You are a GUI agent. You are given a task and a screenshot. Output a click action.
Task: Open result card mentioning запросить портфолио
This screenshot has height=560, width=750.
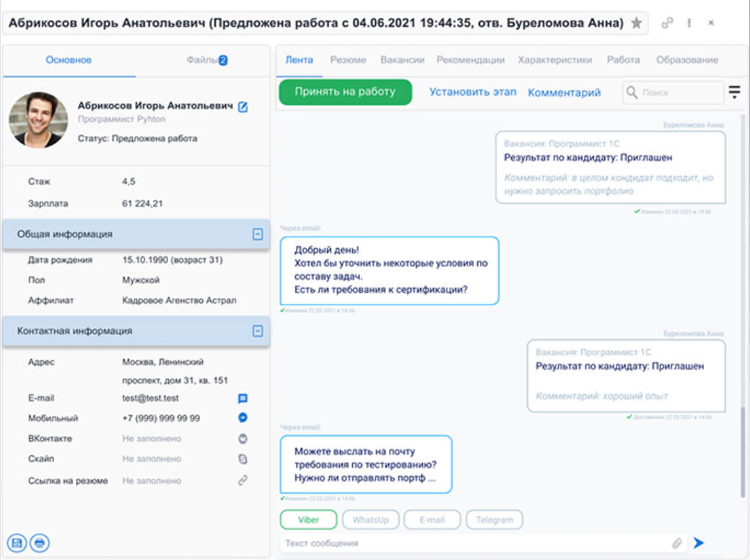pos(611,168)
